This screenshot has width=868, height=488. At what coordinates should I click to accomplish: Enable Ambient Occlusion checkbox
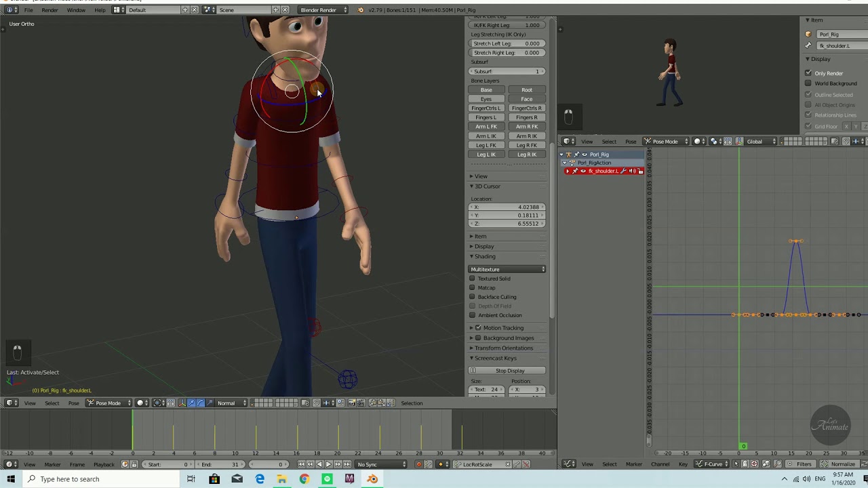click(473, 315)
